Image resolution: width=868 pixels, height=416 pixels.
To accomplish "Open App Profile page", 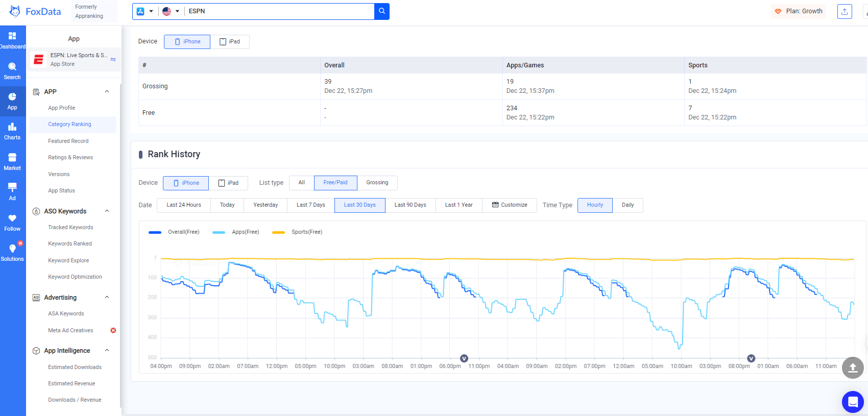I will 62,108.
